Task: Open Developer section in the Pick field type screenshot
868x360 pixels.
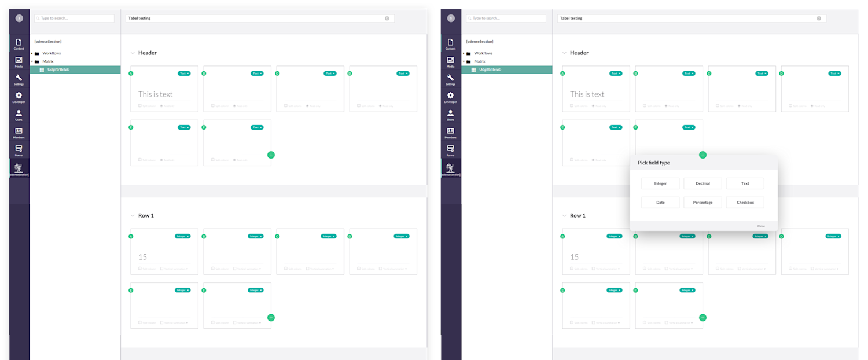Action: pos(450,97)
